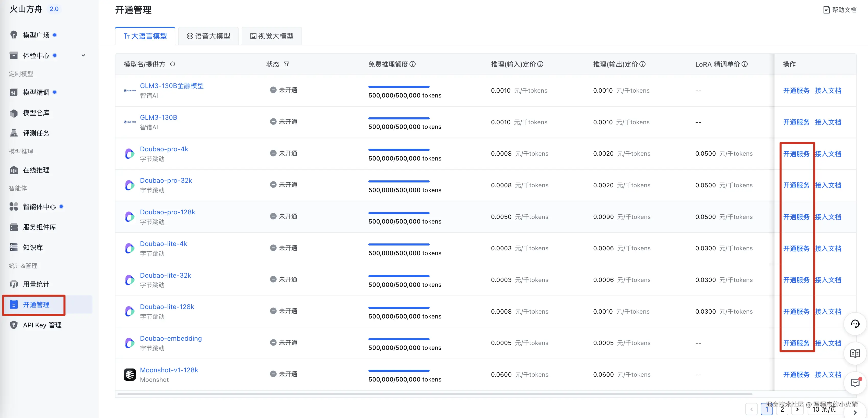Click 开通服务 for Doubao-pro-4k
The width and height of the screenshot is (868, 418).
(x=796, y=154)
